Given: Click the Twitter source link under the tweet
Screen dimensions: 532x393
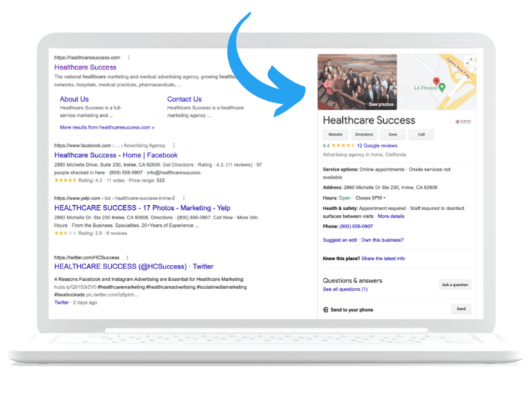Looking at the screenshot, I should point(61,303).
